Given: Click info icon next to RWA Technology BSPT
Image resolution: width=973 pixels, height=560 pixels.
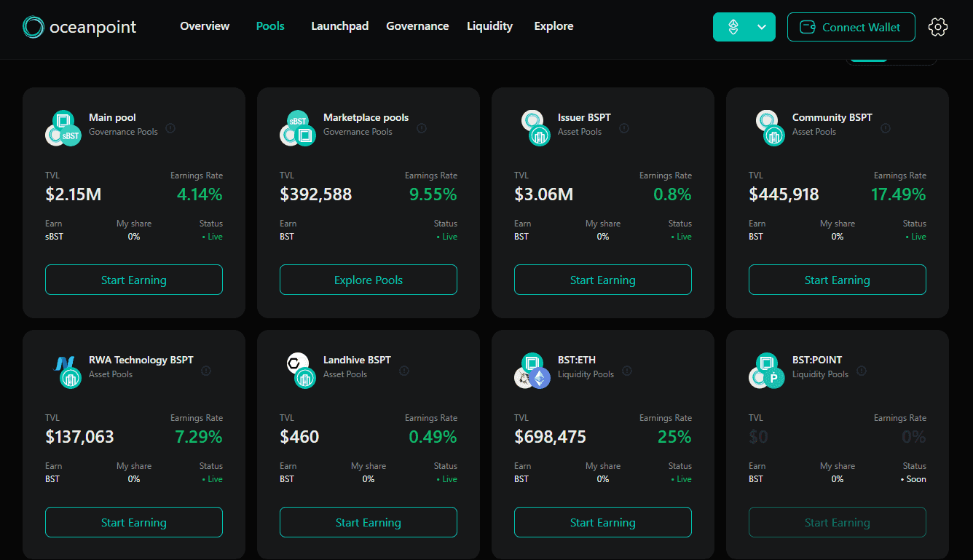Looking at the screenshot, I should 206,371.
